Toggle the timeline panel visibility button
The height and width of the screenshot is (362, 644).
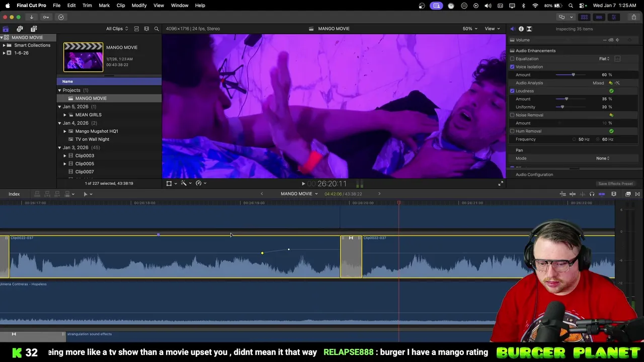click(x=599, y=17)
